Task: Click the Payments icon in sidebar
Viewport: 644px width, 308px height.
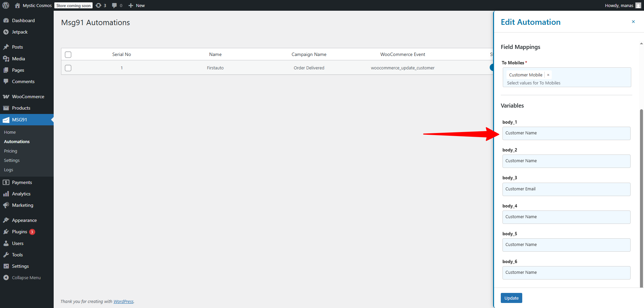Action: click(6, 182)
